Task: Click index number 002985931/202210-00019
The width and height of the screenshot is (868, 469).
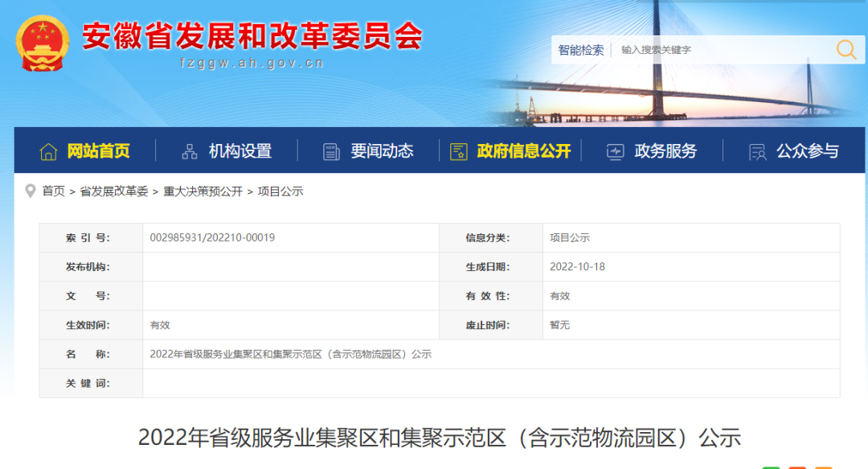Action: [212, 238]
